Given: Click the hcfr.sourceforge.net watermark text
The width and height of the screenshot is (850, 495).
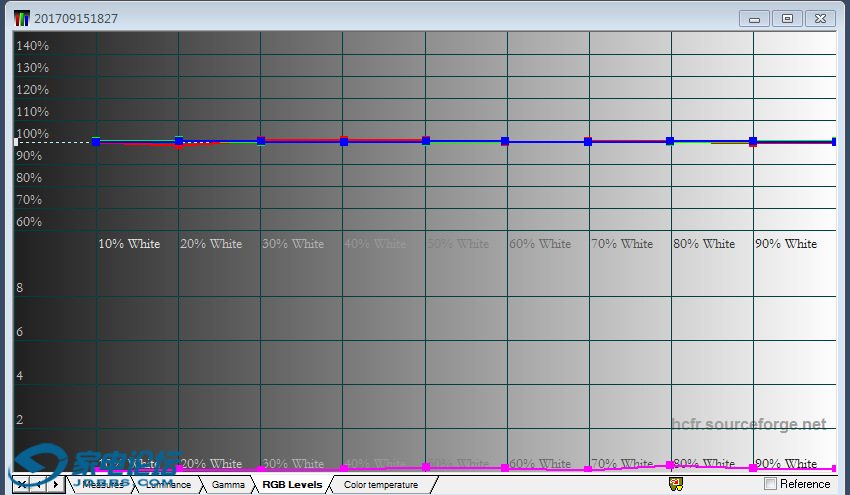Looking at the screenshot, I should point(749,424).
